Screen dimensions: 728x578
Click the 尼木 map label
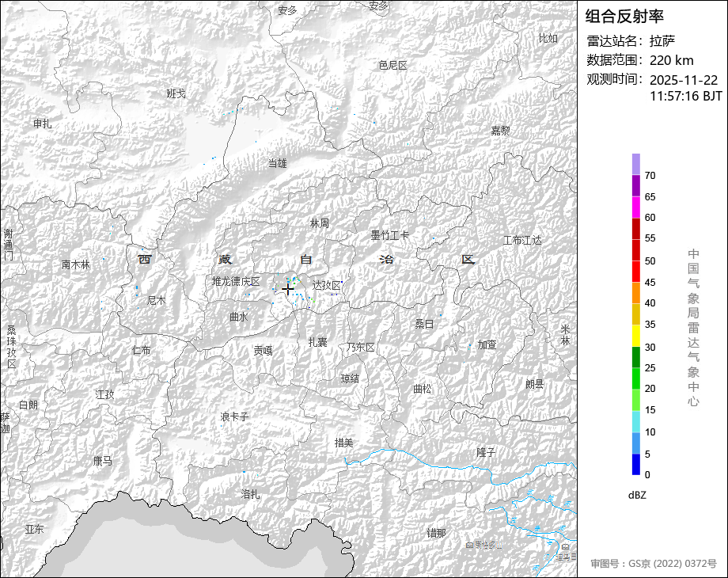coord(156,300)
